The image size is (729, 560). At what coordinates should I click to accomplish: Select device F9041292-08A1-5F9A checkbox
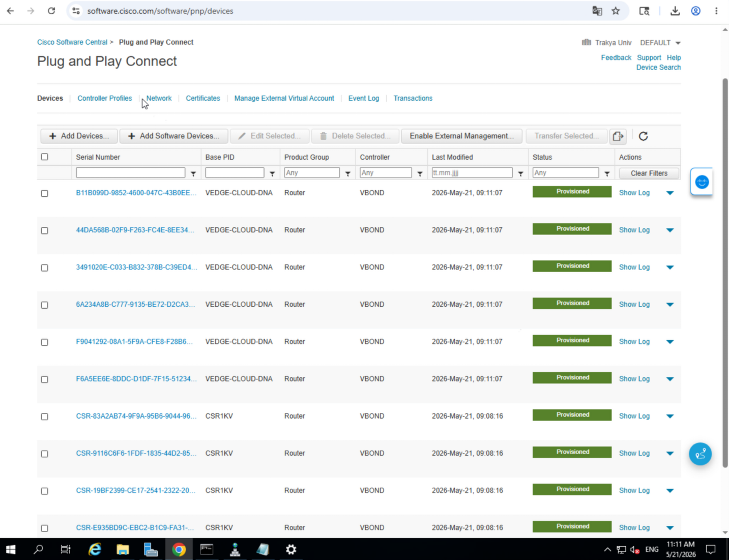point(45,342)
